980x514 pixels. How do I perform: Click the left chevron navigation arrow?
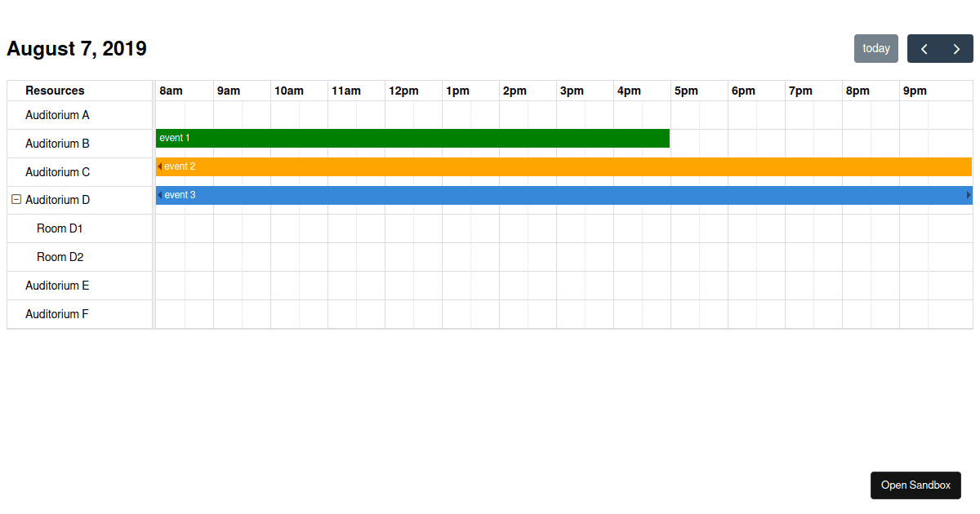pos(924,48)
